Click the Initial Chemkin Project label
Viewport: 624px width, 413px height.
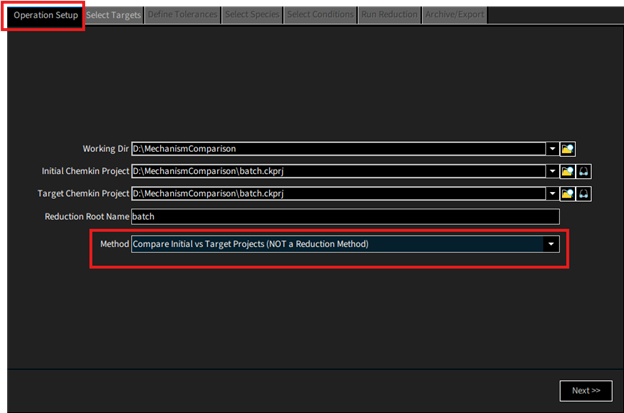click(85, 171)
